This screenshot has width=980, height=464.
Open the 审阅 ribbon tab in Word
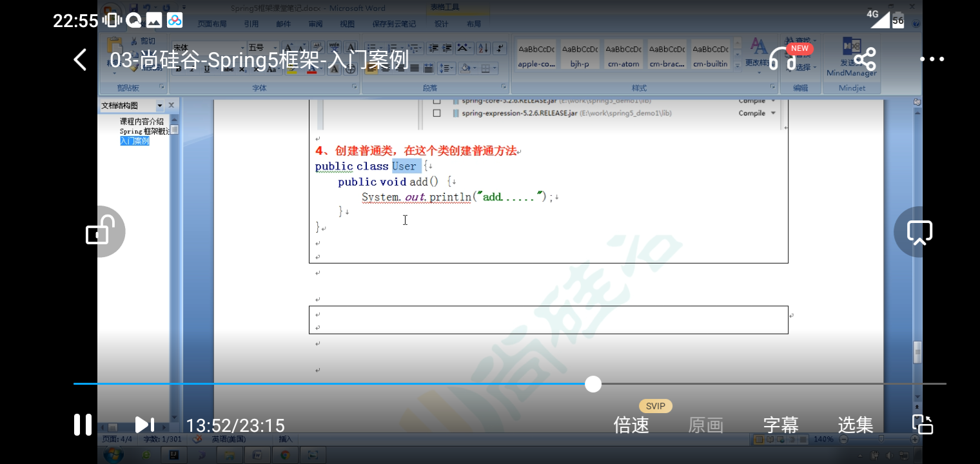[315, 24]
